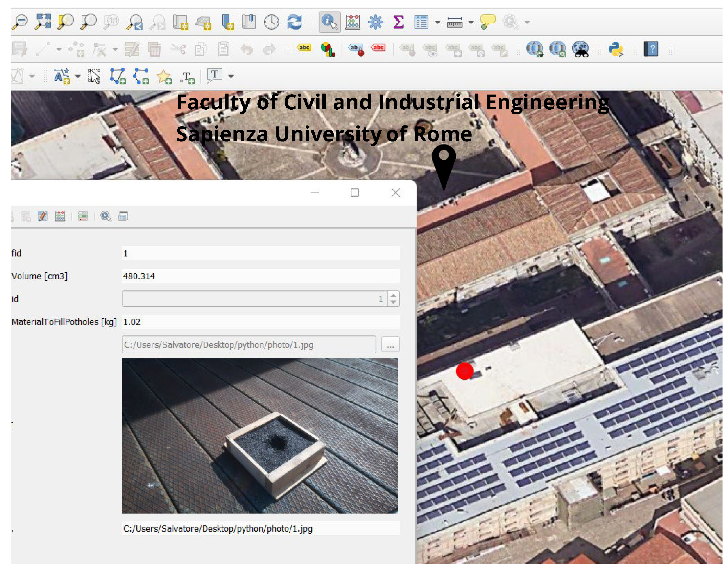Select the Identify Features tool

pos(329,22)
